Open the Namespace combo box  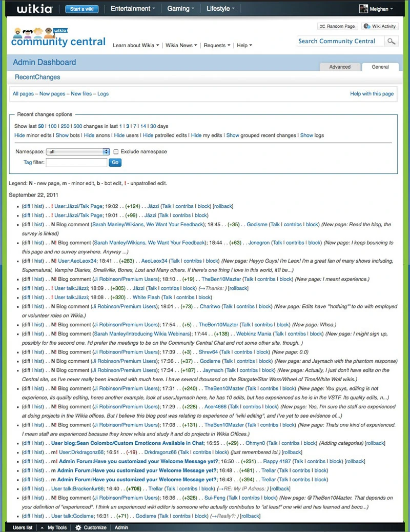(78, 152)
